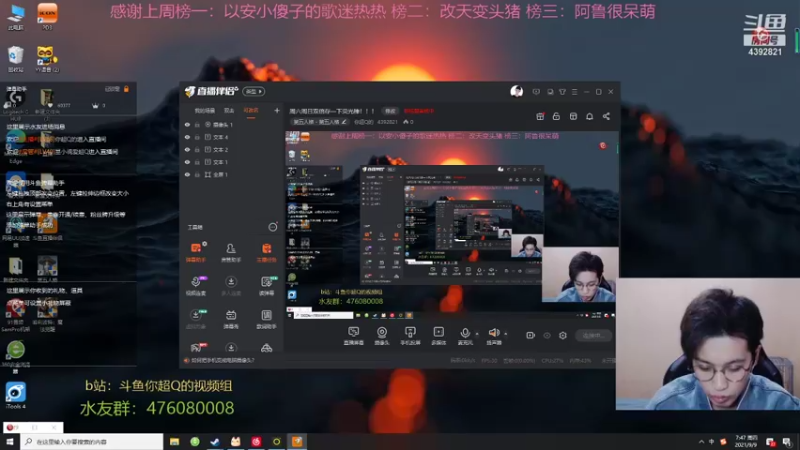Image resolution: width=800 pixels, height=450 pixels.
Task: Toggle lock on 文本 4 source
Action: pyautogui.click(x=197, y=137)
